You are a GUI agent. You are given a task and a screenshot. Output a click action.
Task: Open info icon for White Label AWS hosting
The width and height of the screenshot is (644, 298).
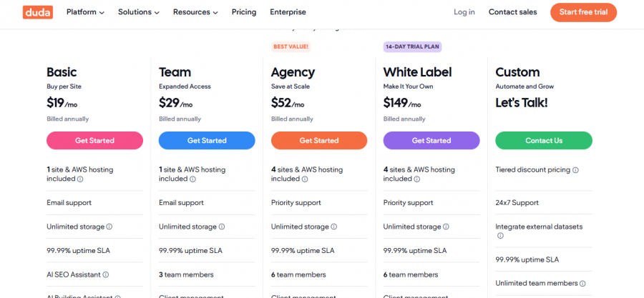pyautogui.click(x=417, y=179)
